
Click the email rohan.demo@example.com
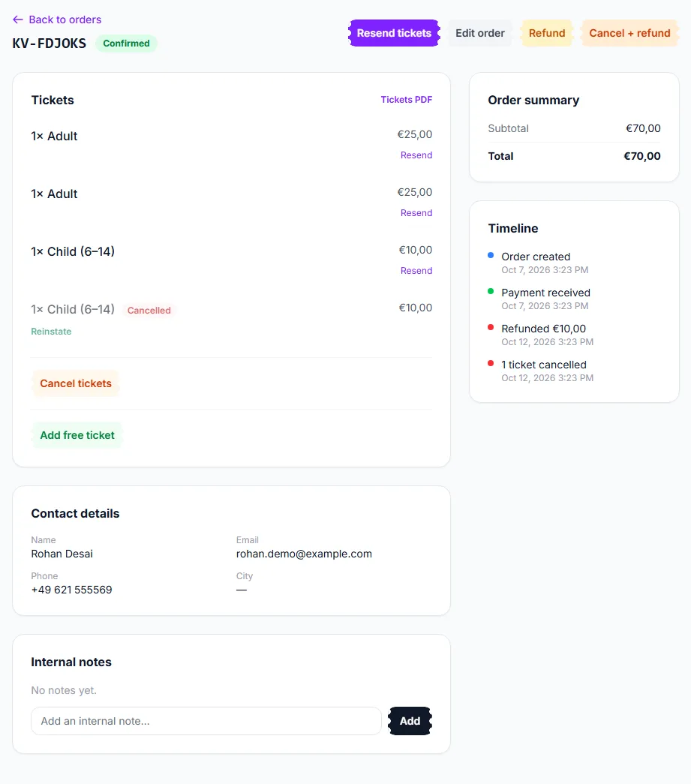click(304, 554)
